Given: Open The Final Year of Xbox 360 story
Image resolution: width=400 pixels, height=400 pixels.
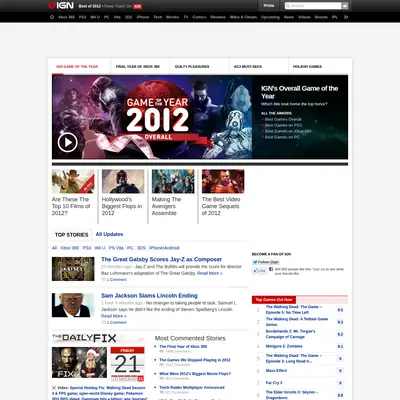Looking at the screenshot, I should 183,346.
